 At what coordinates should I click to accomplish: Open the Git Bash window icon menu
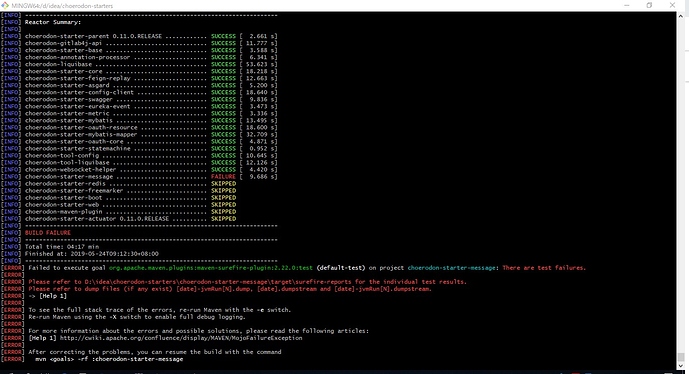[x=5, y=5]
